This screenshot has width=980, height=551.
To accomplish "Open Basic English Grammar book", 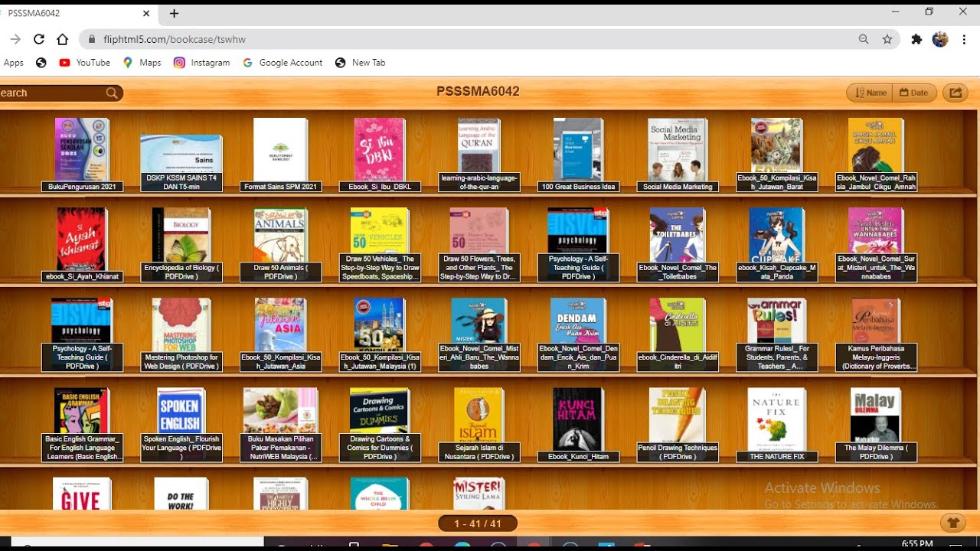I will tap(82, 425).
